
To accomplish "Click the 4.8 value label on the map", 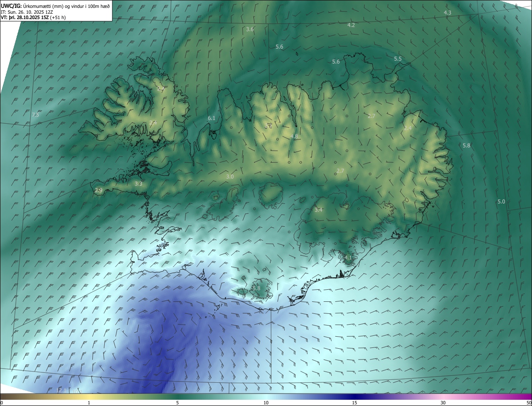I will coord(294,137).
